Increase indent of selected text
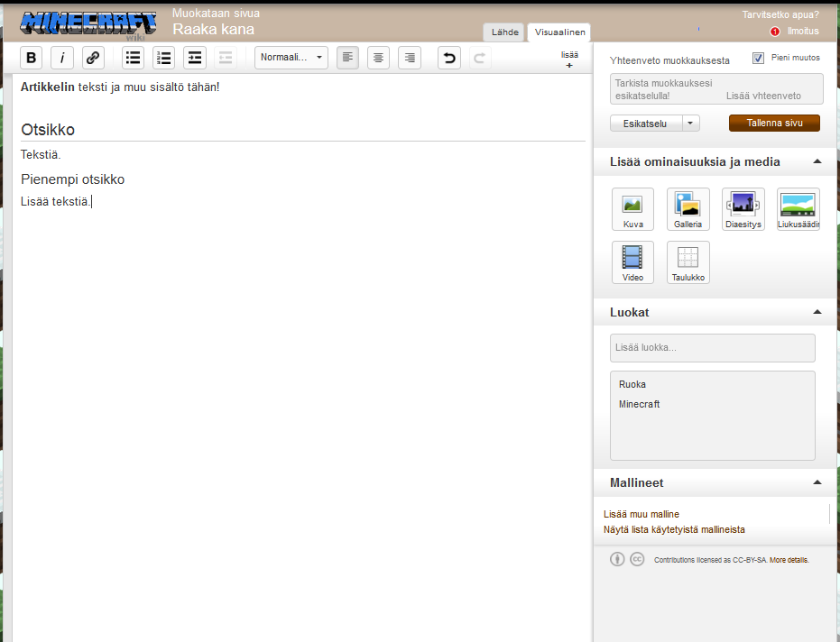 pyautogui.click(x=195, y=58)
